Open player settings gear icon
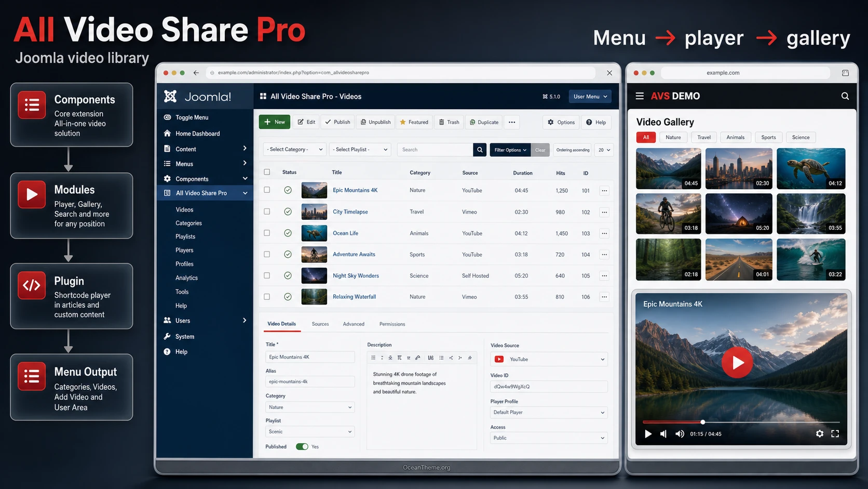This screenshot has height=489, width=868. (x=820, y=434)
